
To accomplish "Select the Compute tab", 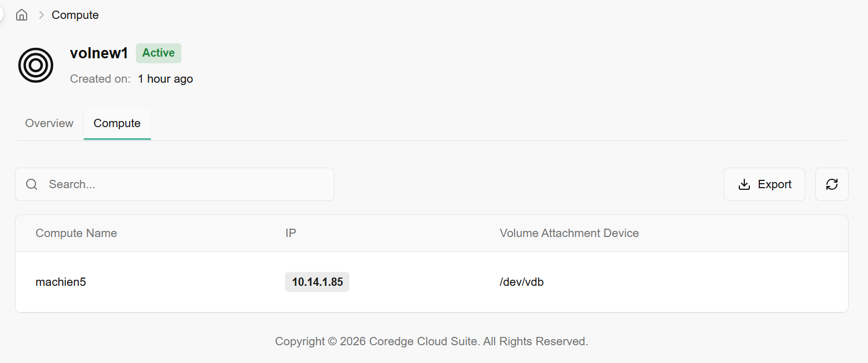I will [117, 123].
